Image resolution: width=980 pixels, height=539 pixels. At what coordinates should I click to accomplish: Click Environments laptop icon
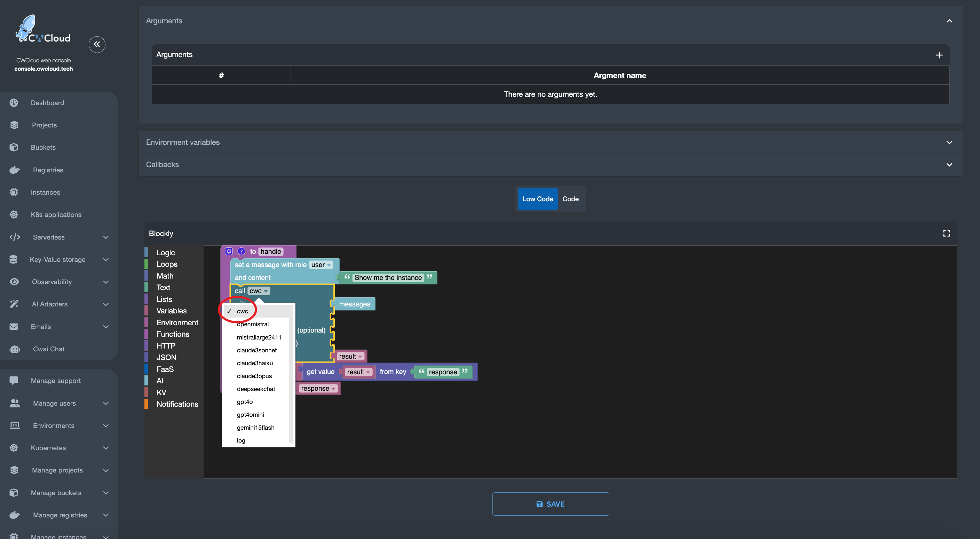click(15, 425)
